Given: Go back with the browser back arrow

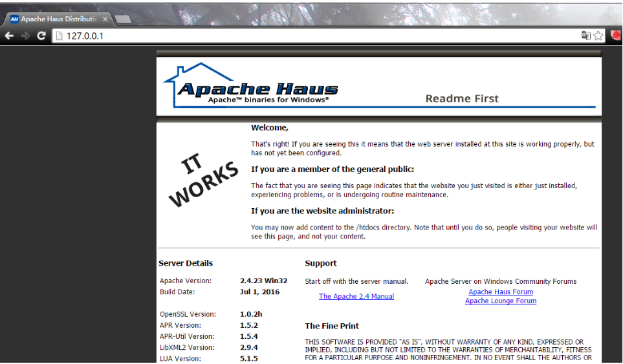Looking at the screenshot, I should point(9,36).
